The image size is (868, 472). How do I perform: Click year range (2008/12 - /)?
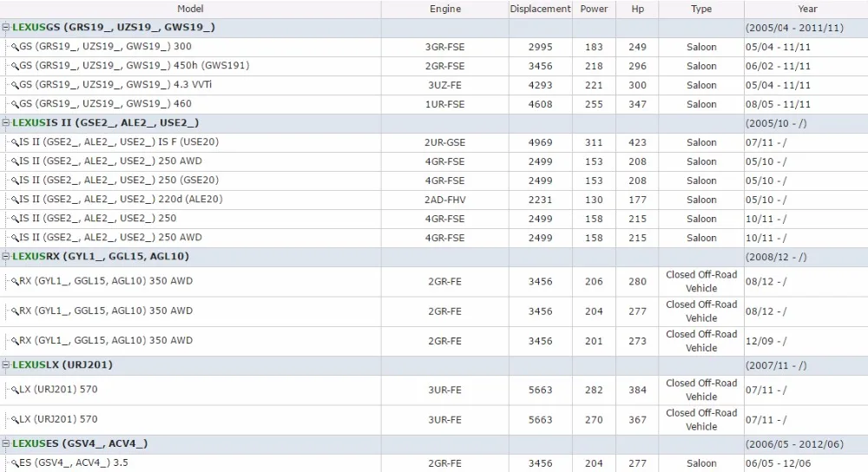pyautogui.click(x=776, y=258)
